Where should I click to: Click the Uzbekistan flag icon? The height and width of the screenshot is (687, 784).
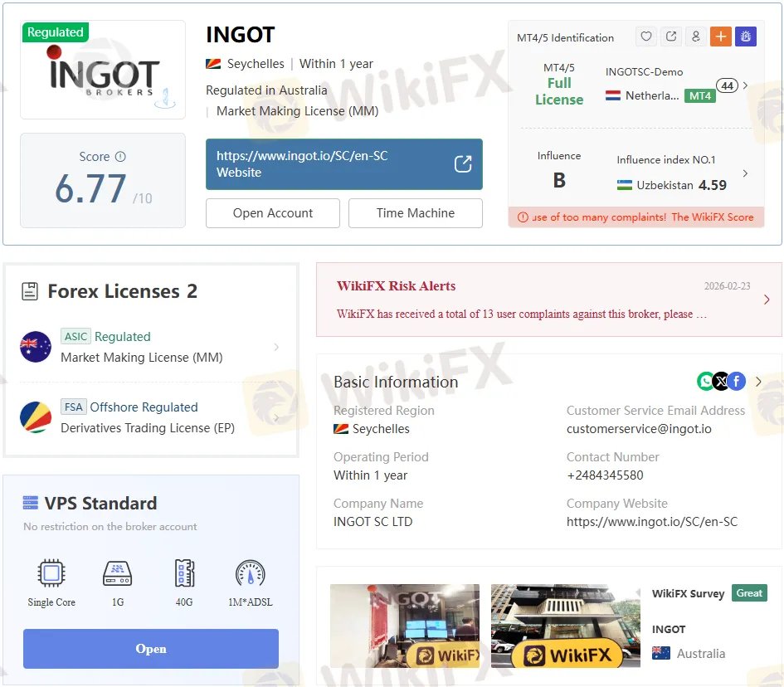(624, 185)
